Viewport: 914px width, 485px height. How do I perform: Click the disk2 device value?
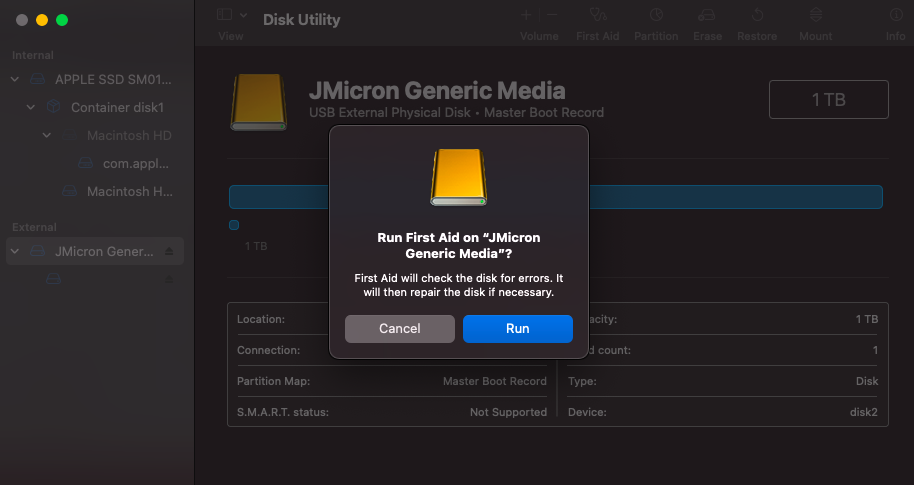(x=863, y=412)
